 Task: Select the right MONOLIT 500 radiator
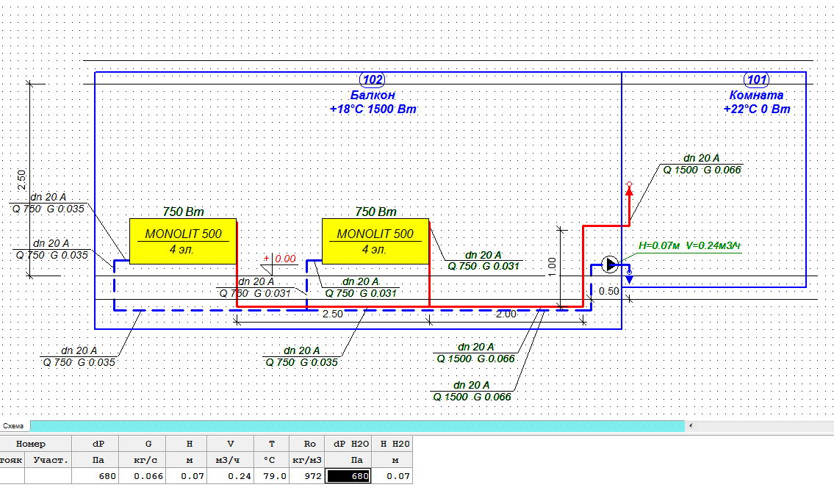tap(375, 241)
